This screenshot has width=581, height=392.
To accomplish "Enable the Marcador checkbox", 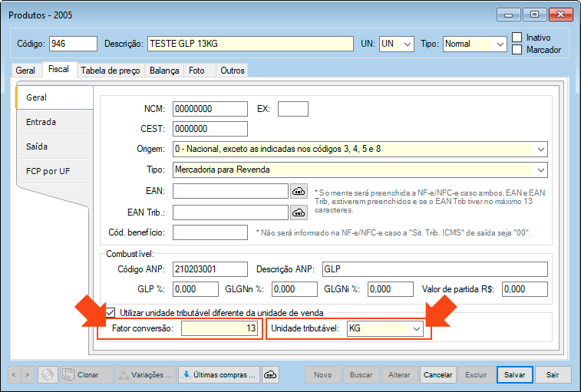I will [x=517, y=50].
